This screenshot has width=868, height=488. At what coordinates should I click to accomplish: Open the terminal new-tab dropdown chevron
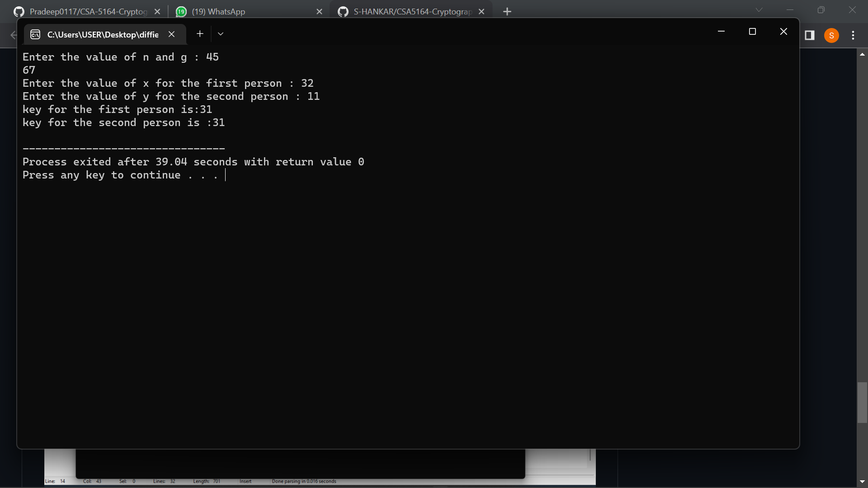point(221,34)
